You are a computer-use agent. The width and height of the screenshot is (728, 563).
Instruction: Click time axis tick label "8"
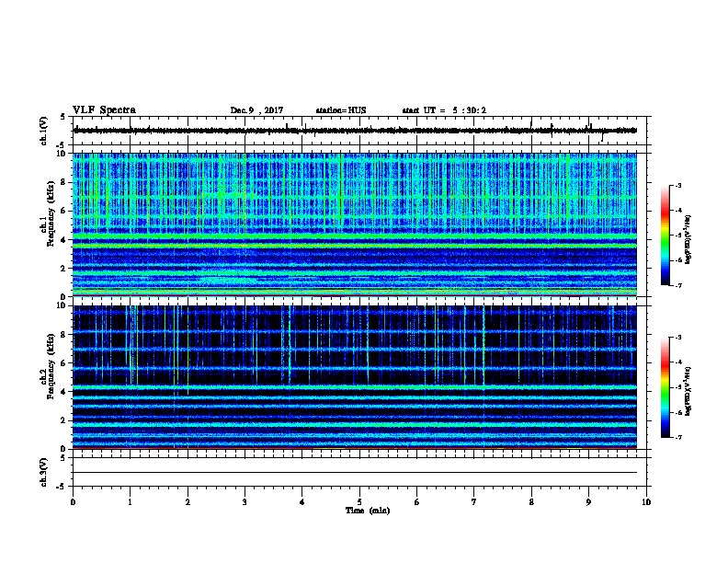tap(531, 502)
